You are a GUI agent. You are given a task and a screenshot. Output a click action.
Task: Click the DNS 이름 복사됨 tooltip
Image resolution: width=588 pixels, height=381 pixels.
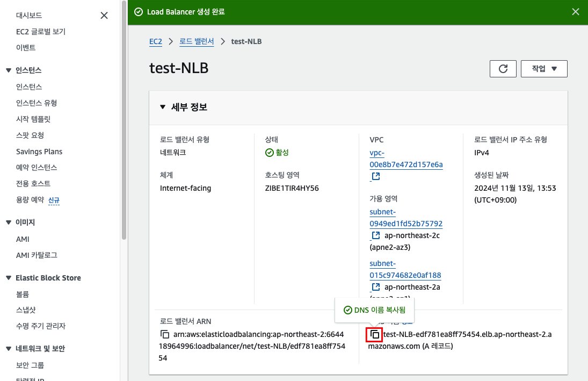(x=374, y=310)
